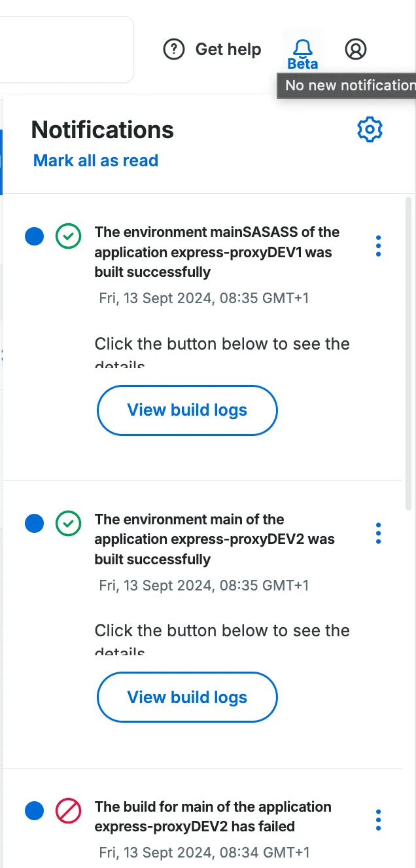Click the No new notifications tooltip
The image size is (416, 868).
coord(347,85)
